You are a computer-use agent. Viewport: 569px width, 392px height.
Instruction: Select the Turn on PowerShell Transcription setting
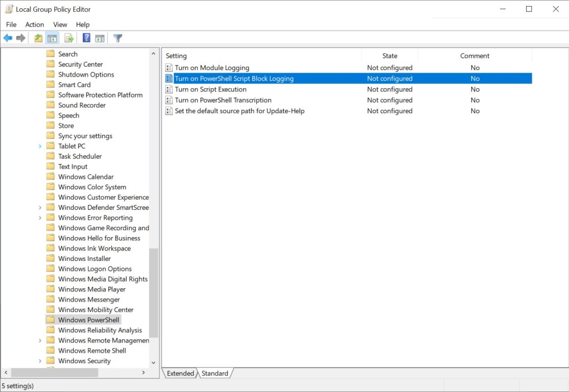click(x=223, y=100)
